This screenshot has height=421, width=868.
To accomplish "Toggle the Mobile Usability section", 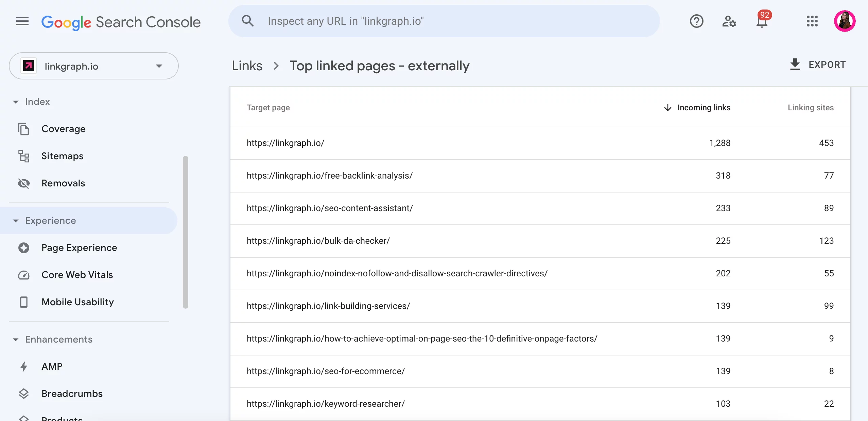I will click(77, 301).
